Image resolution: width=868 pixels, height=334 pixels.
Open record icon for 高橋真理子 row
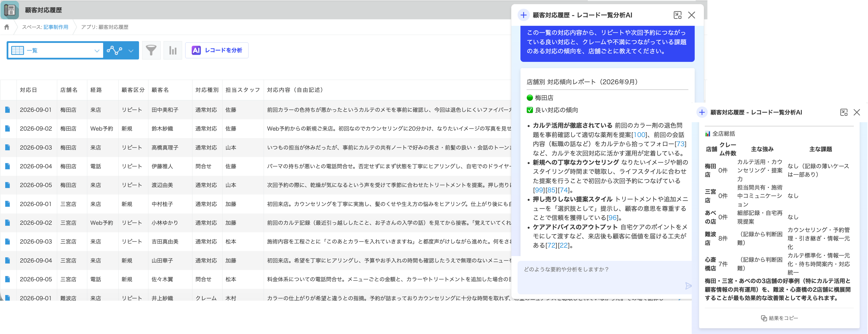coord(7,147)
